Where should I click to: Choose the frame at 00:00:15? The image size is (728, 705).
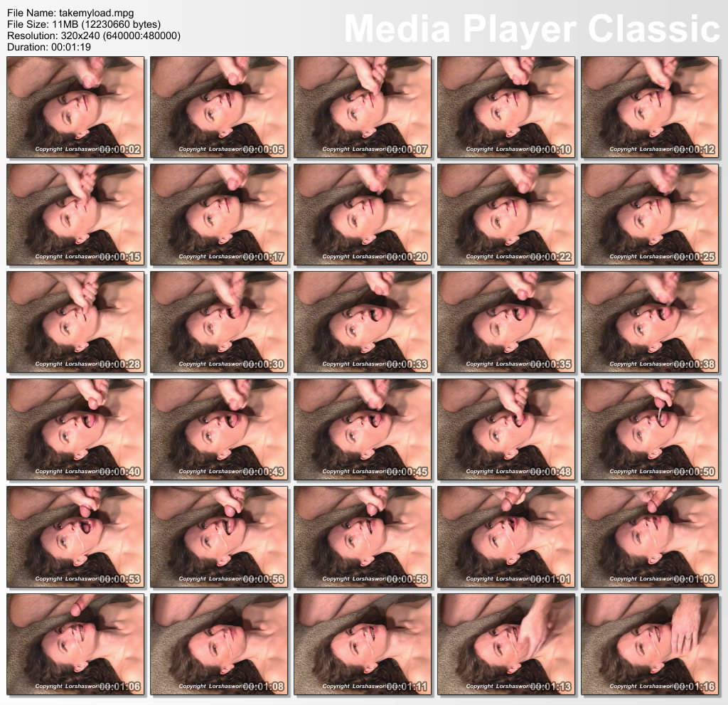pyautogui.click(x=75, y=214)
